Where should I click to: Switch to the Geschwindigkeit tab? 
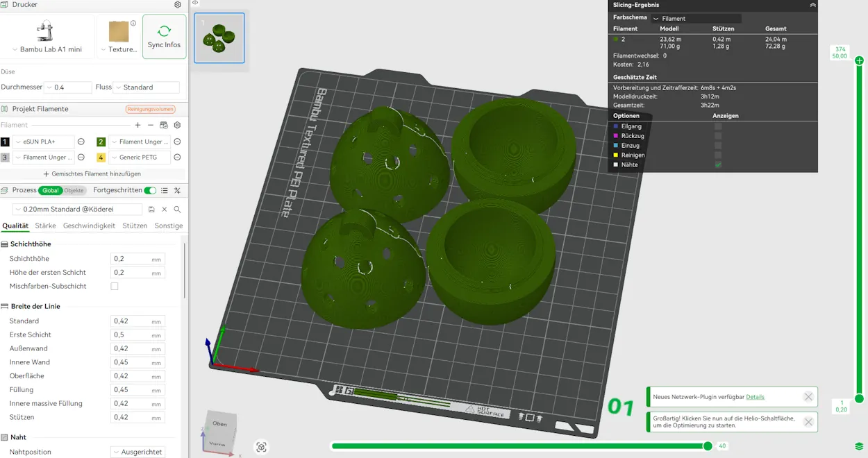[89, 226]
